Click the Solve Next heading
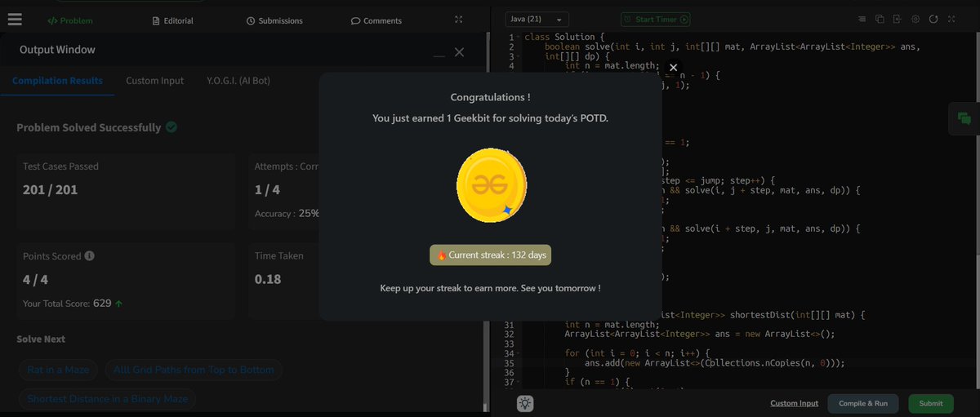Screen dimensions: 980x417 [41, 339]
